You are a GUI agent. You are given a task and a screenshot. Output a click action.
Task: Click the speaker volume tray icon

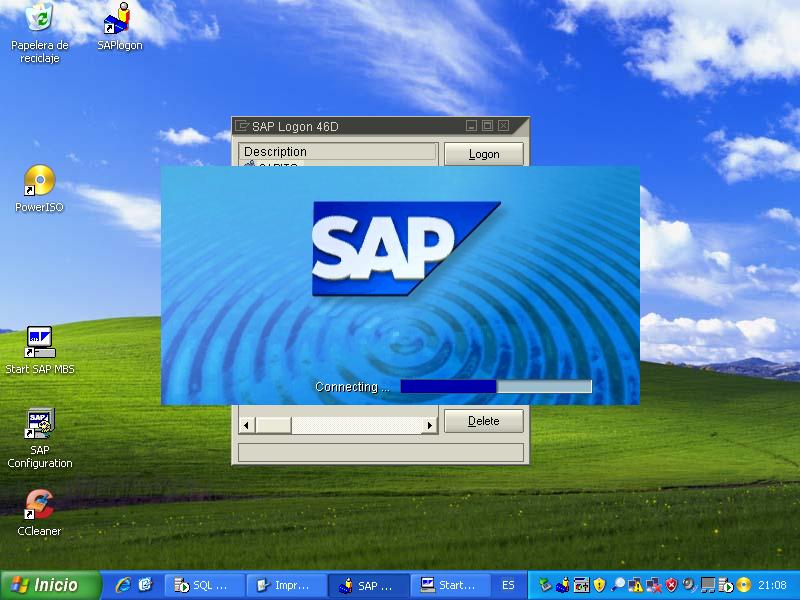click(x=690, y=585)
